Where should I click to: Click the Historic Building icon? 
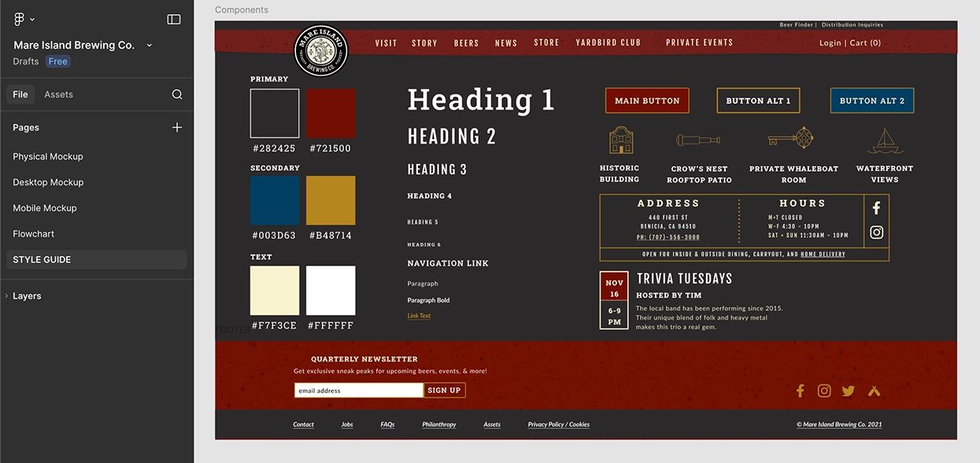(621, 140)
